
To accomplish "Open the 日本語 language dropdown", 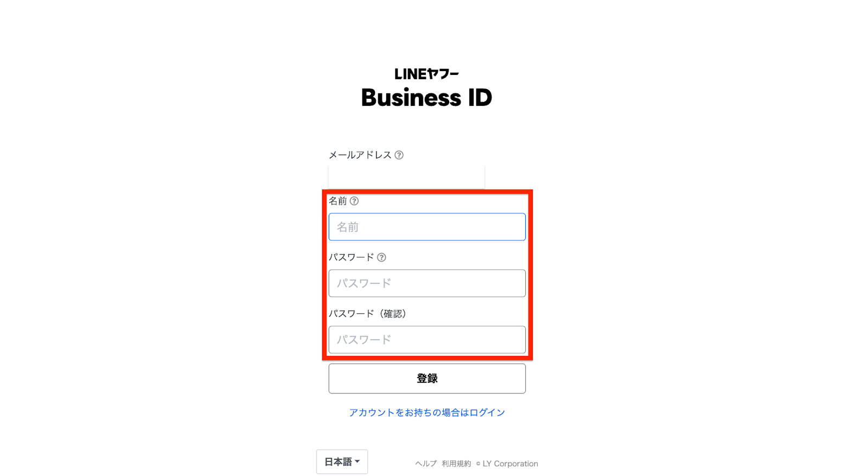I will 342,462.
